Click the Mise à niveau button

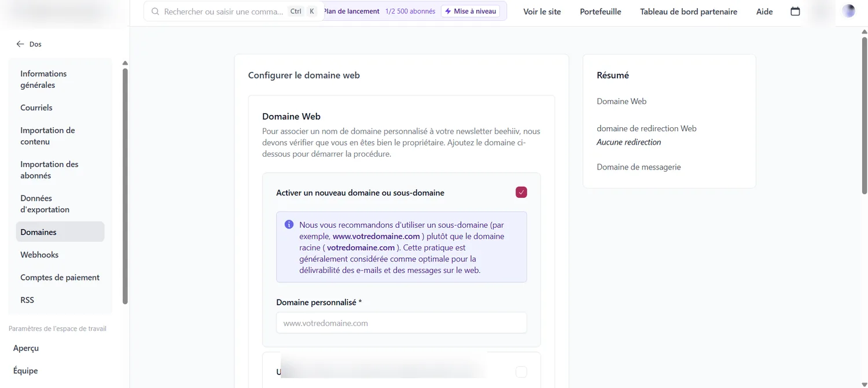[470, 11]
